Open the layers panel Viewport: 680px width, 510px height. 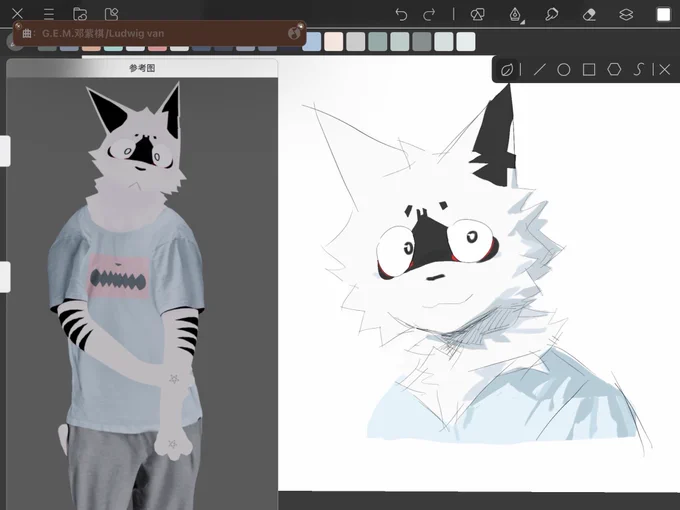click(x=626, y=14)
